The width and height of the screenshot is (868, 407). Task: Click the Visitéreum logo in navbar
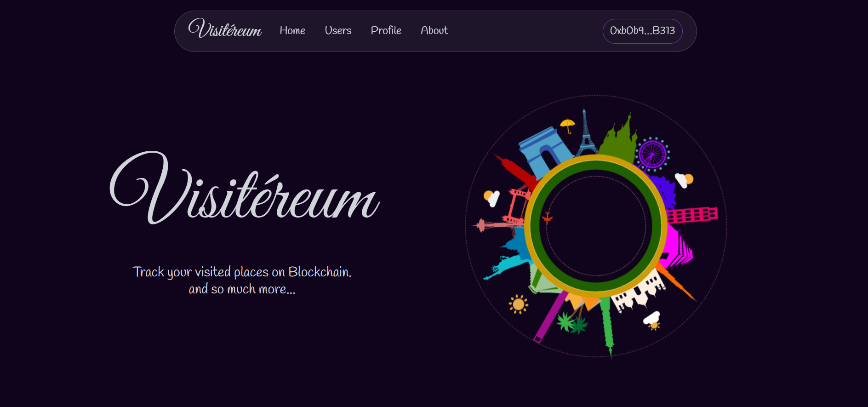pyautogui.click(x=225, y=29)
